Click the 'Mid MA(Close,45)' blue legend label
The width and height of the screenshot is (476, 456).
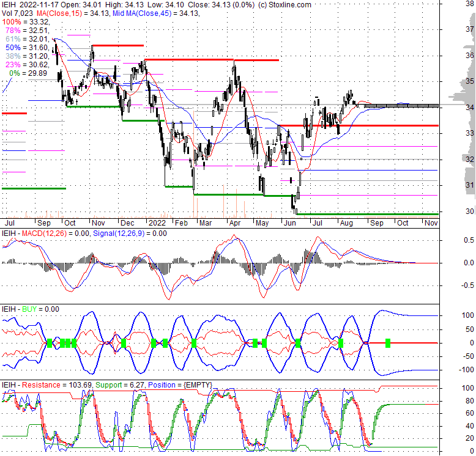pyautogui.click(x=141, y=13)
